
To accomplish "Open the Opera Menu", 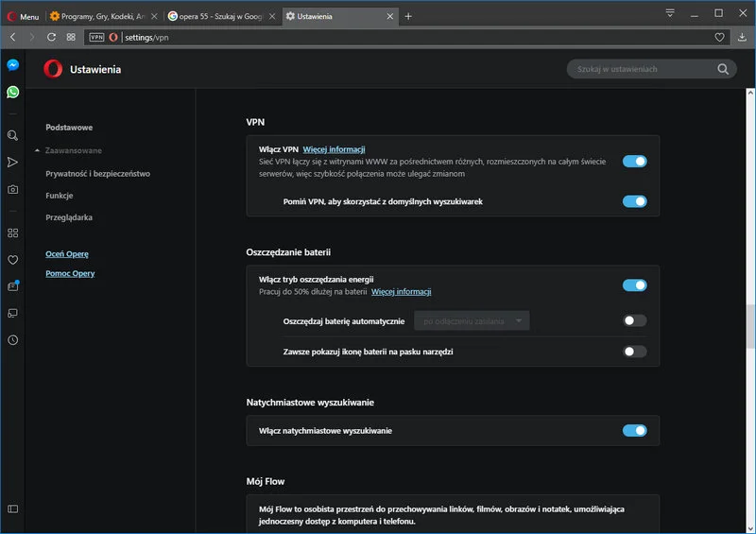I will (24, 16).
